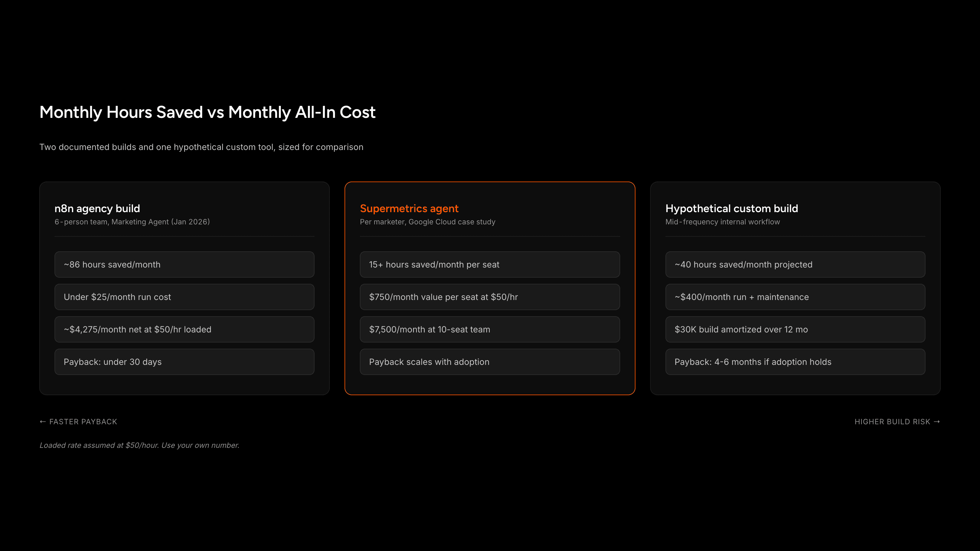Click '$7,500/month at 10-seat team' row

(x=490, y=329)
